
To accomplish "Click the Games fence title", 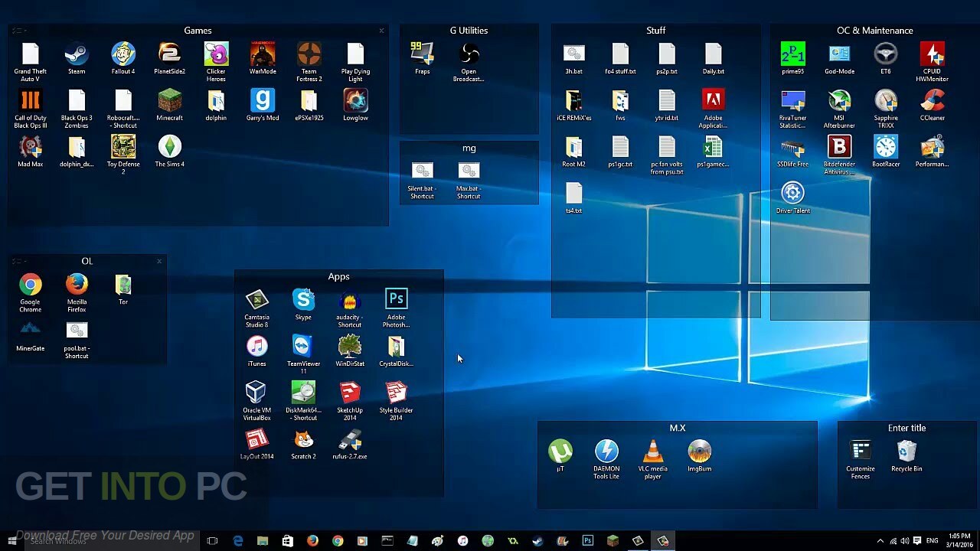I will tap(198, 31).
